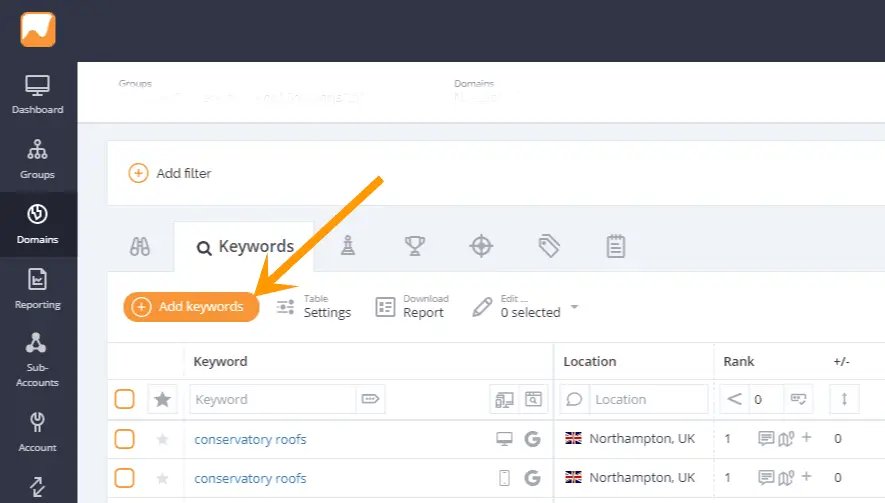
Task: Star the mobile conservatory roofs keyword
Action: click(163, 478)
